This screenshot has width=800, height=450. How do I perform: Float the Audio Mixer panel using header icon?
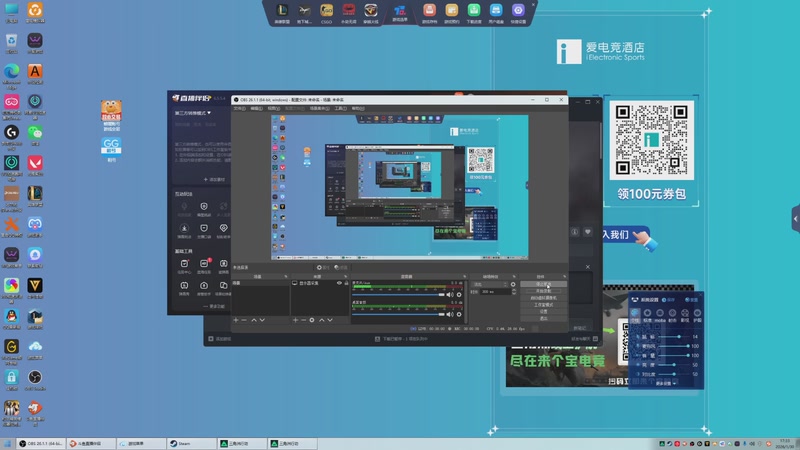464,277
